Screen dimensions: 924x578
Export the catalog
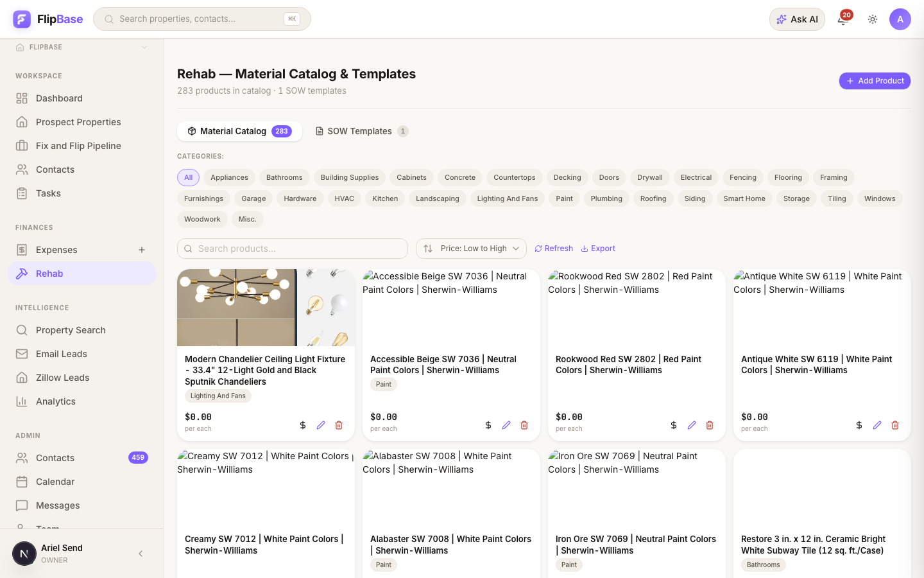click(x=598, y=249)
